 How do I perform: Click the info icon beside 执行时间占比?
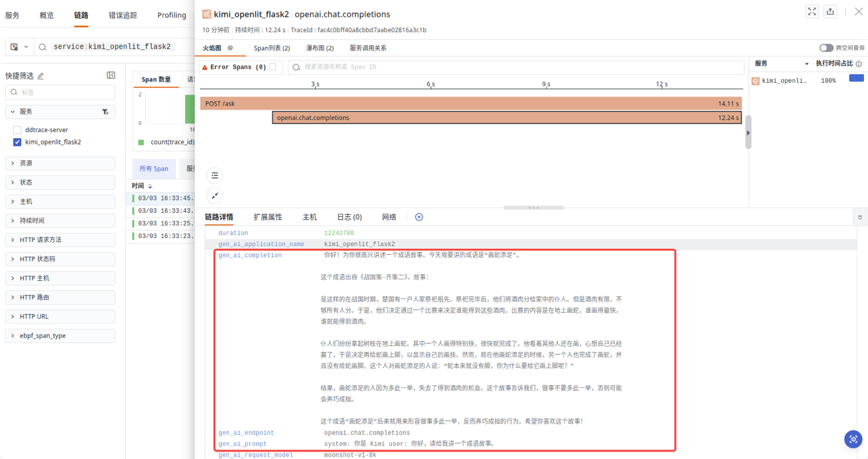(858, 64)
